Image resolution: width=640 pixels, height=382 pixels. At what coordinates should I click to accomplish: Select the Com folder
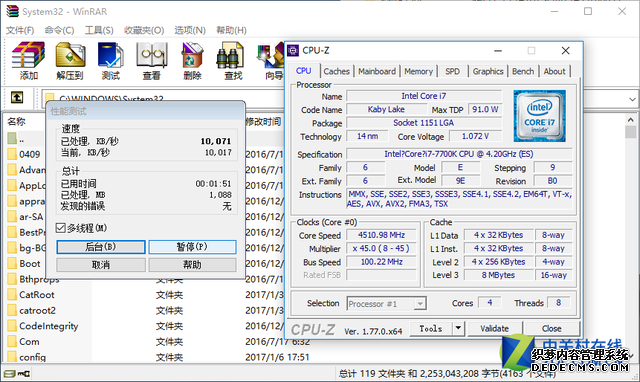pyautogui.click(x=24, y=342)
